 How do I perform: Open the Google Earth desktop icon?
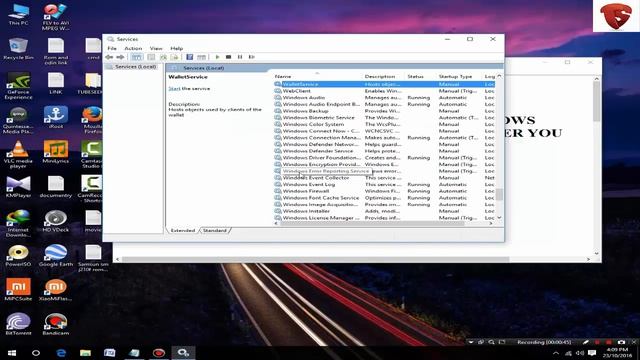(56, 256)
